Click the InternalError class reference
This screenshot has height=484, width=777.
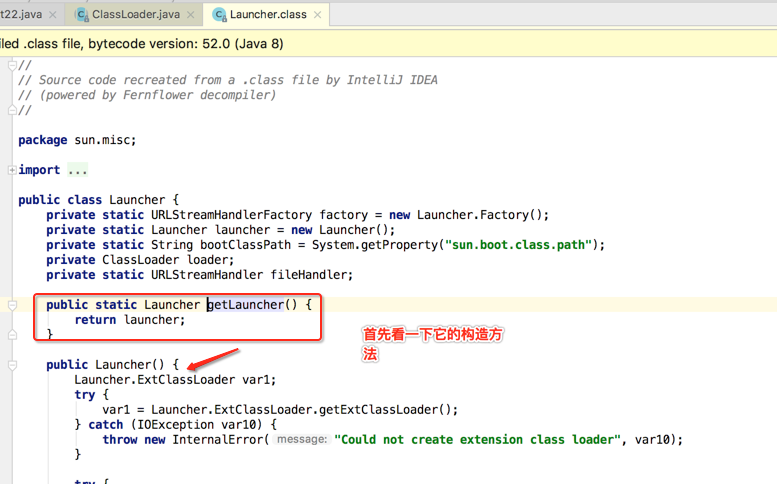[218, 439]
